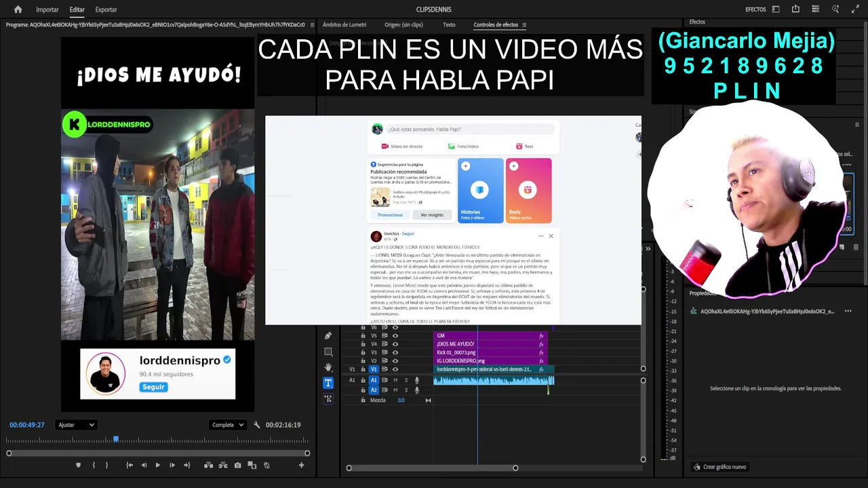Hide track V2 with its eye icon
Screen dimensions: 868x488
[x=395, y=361]
